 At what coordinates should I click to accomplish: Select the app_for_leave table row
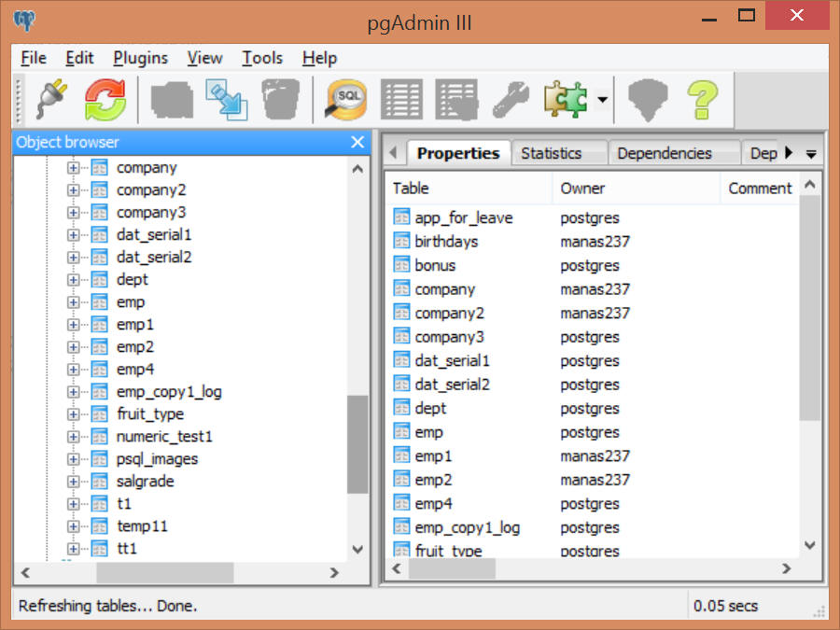click(x=595, y=217)
